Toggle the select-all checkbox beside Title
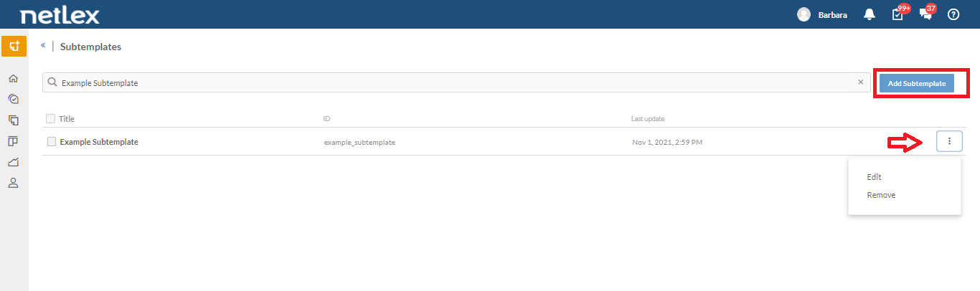The image size is (980, 291). [x=50, y=118]
